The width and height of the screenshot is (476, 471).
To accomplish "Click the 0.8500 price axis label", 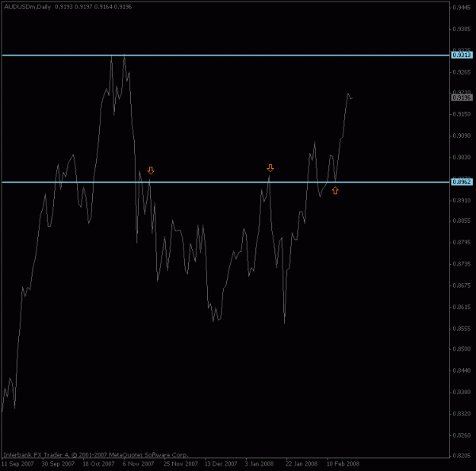I will pos(462,348).
